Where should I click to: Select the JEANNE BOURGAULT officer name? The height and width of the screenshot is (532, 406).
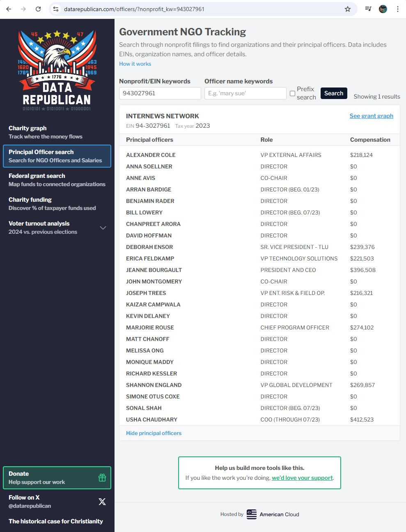point(154,270)
